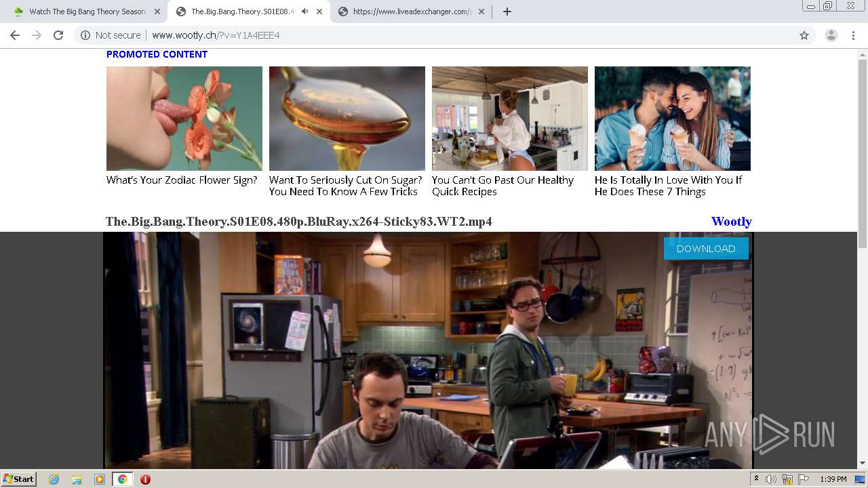
Task: View site information for Not secure
Action: 111,35
